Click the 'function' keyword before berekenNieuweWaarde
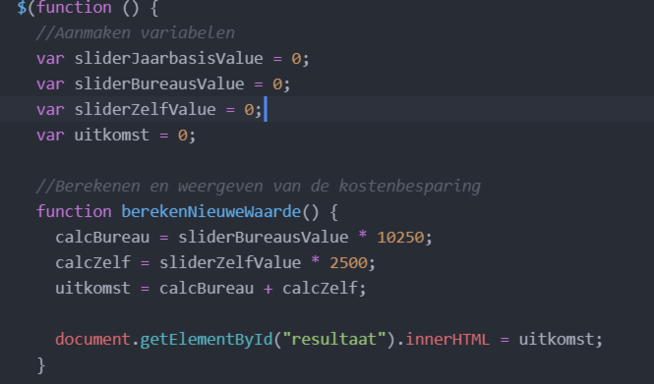The width and height of the screenshot is (654, 384). (x=74, y=212)
